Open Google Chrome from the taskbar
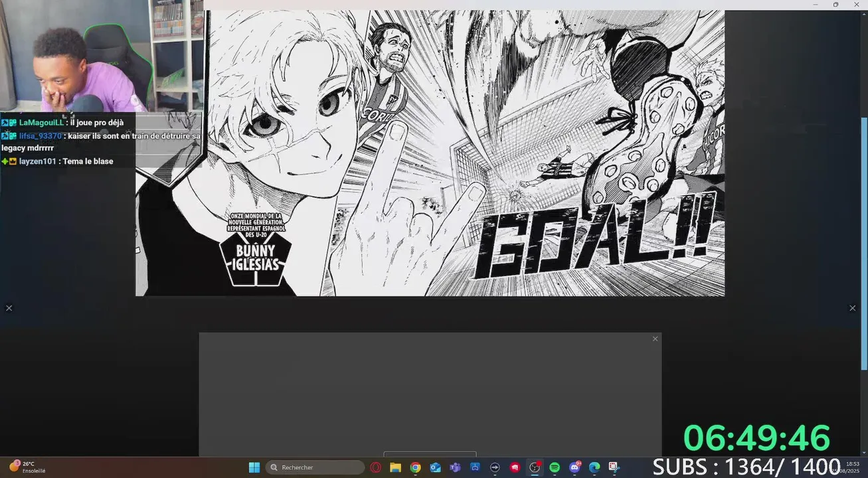This screenshot has width=868, height=478. pos(415,467)
